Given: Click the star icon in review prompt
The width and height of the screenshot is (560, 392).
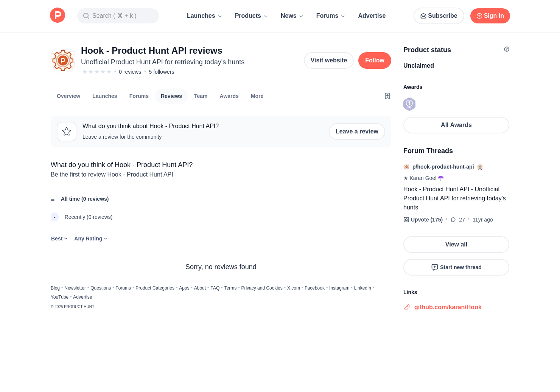Looking at the screenshot, I should pos(67,132).
